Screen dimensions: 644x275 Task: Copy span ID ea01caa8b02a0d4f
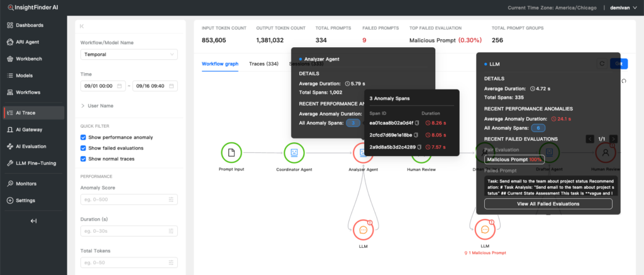click(x=416, y=123)
